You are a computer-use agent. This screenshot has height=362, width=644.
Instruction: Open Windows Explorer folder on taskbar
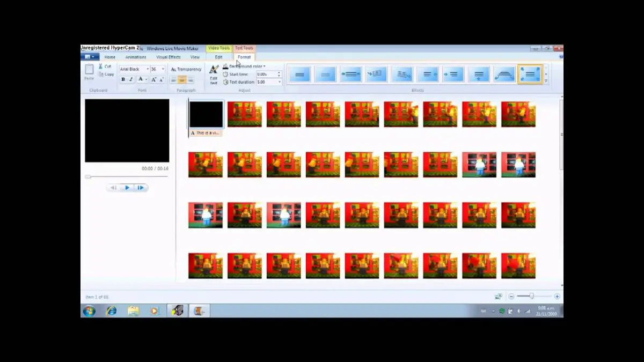[x=134, y=311]
